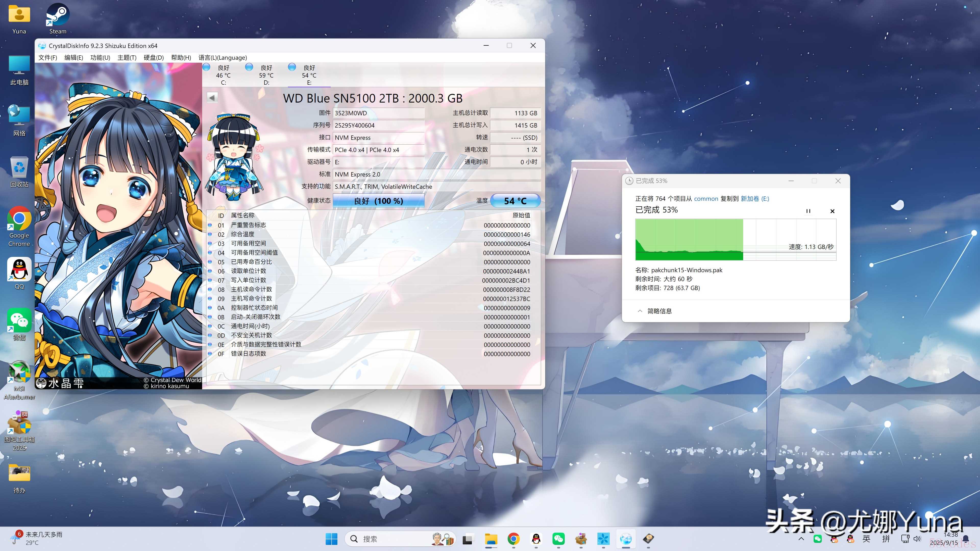This screenshot has width=980, height=551.
Task: Show hidden tray icons chevron
Action: pos(801,539)
